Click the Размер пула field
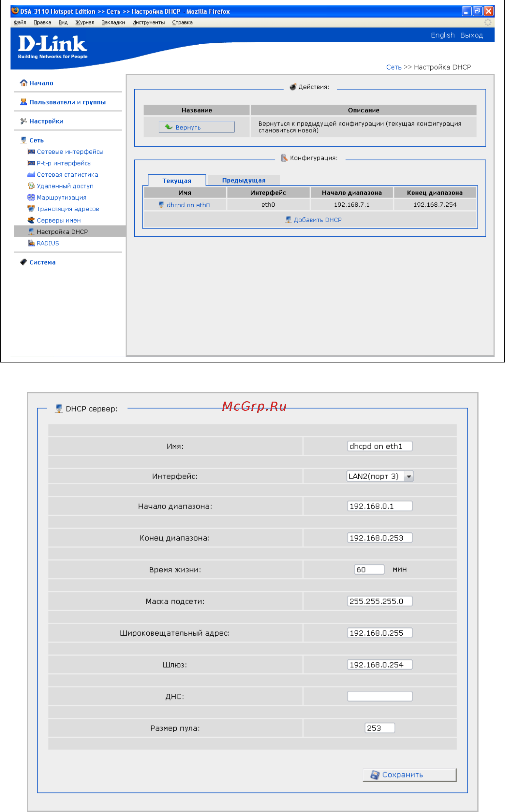Viewport: 505px width, 812px height. click(x=380, y=728)
